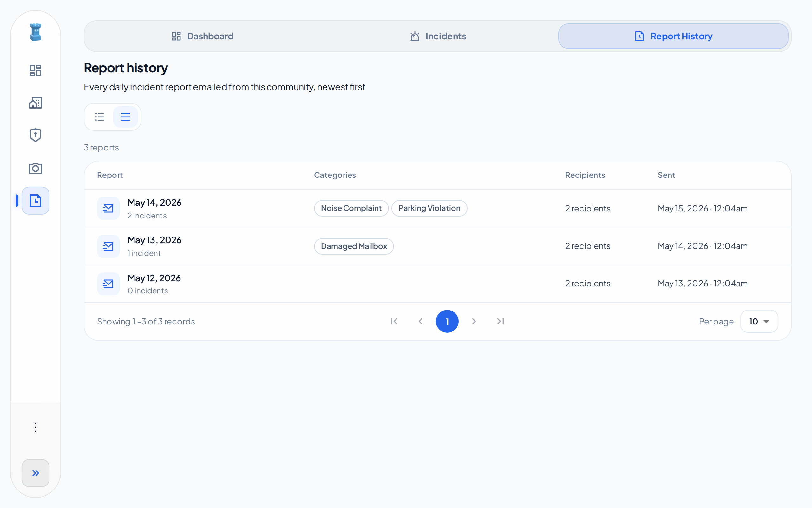The image size is (812, 508).
Task: Click the Categories column header
Action: tap(335, 175)
